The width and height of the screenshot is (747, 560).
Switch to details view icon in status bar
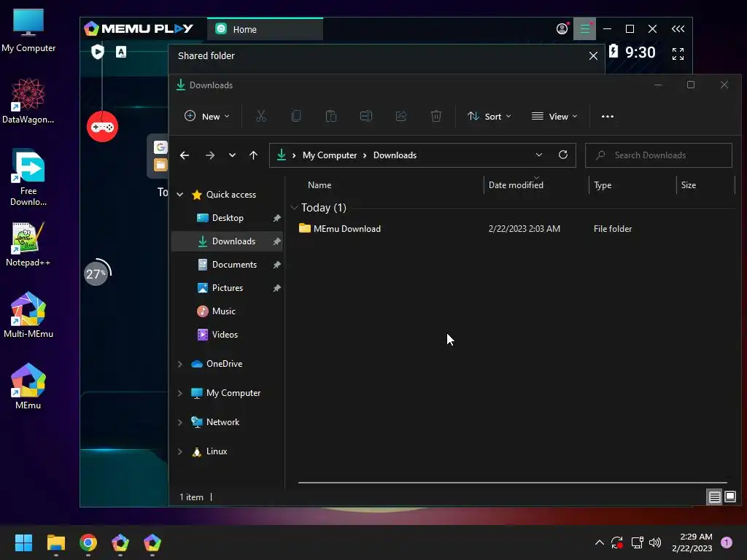(715, 497)
